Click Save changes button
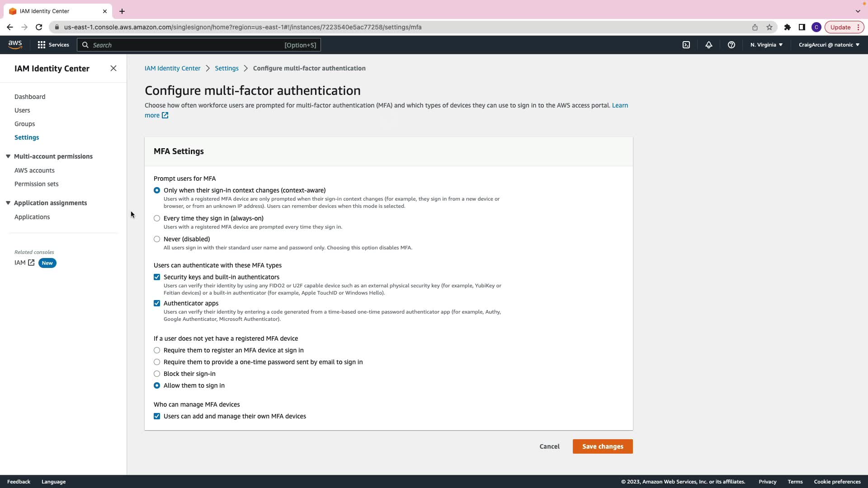The height and width of the screenshot is (488, 868). tap(603, 446)
